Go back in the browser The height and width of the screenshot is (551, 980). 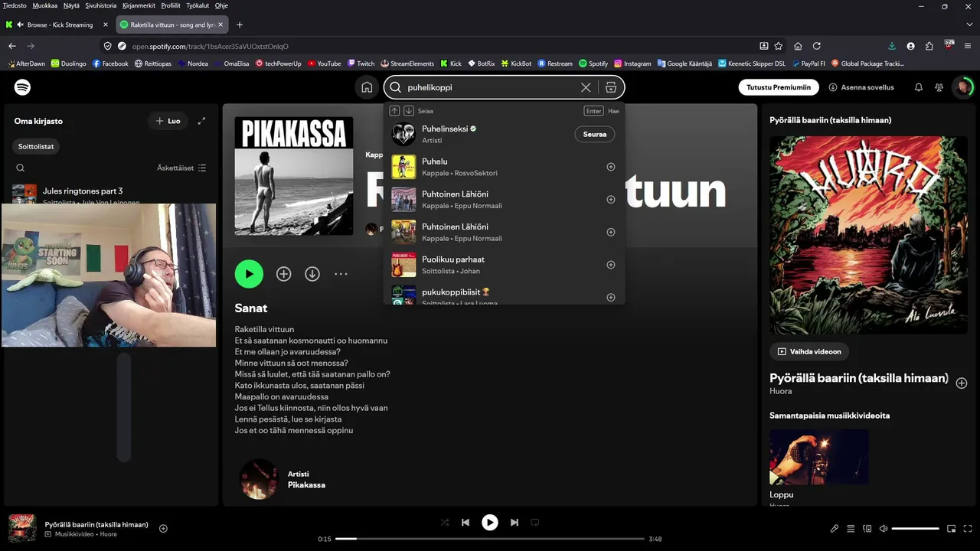(12, 46)
